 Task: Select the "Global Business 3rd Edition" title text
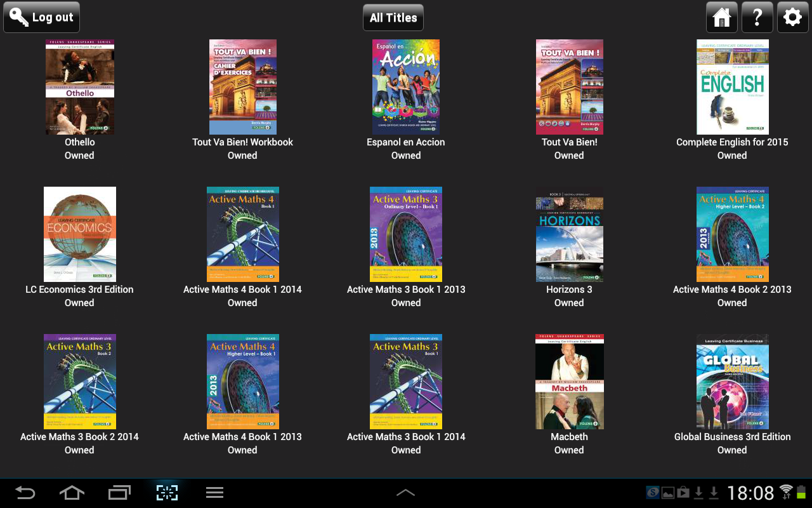(733, 437)
